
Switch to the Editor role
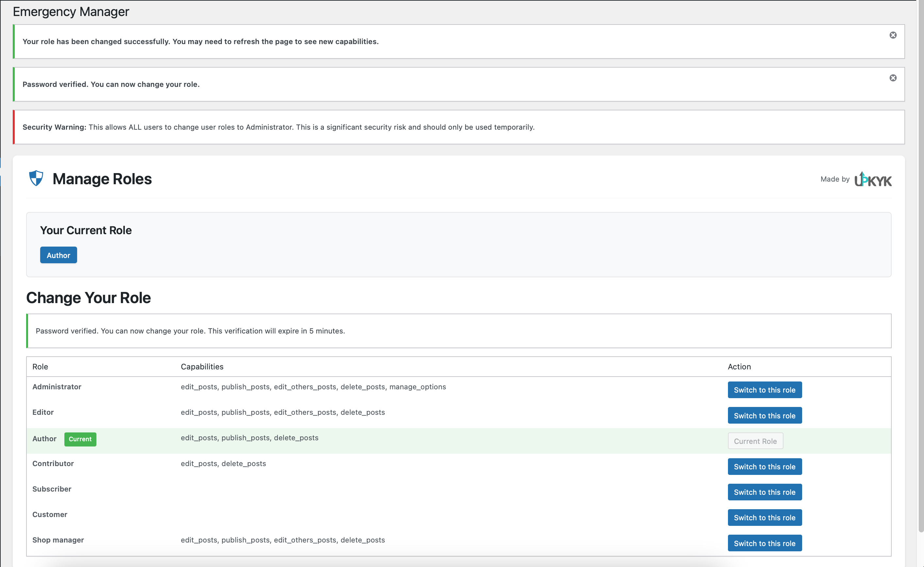pos(764,415)
